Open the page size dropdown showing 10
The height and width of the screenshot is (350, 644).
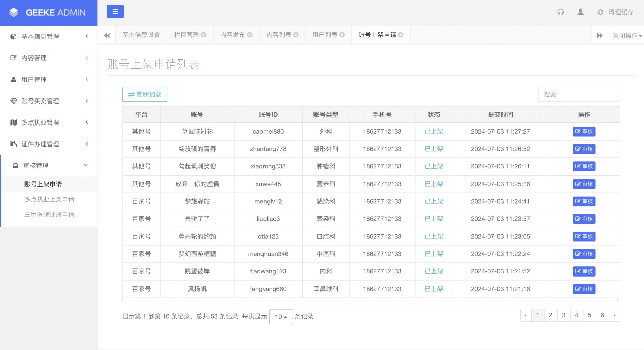point(281,316)
